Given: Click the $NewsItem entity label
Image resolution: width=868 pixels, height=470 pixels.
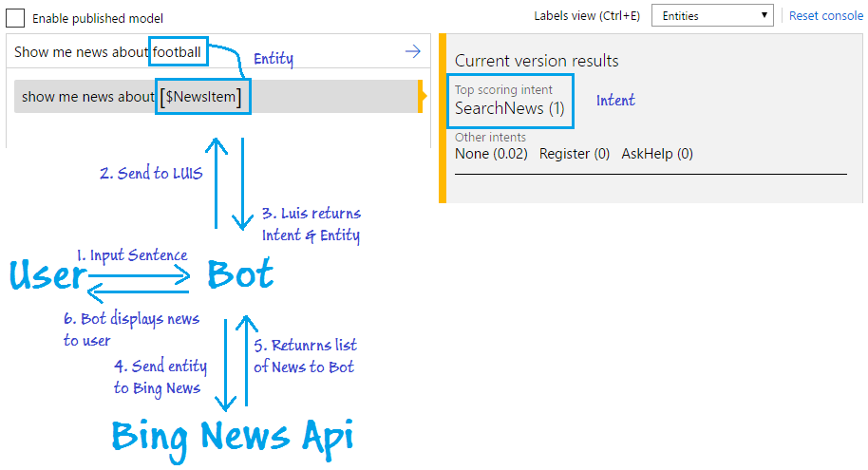Looking at the screenshot, I should [x=201, y=97].
